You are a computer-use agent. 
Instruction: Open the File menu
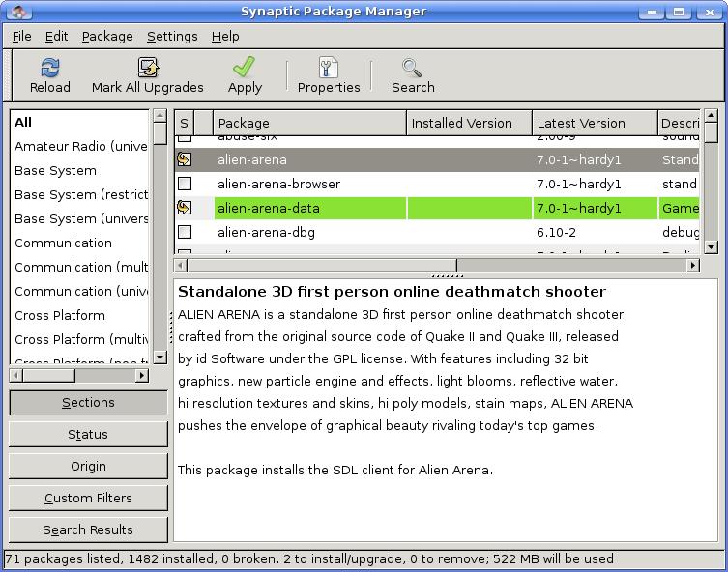coord(21,36)
